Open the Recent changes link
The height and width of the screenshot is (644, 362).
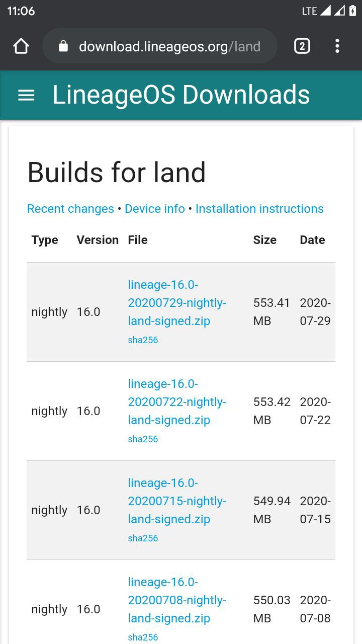tap(70, 209)
